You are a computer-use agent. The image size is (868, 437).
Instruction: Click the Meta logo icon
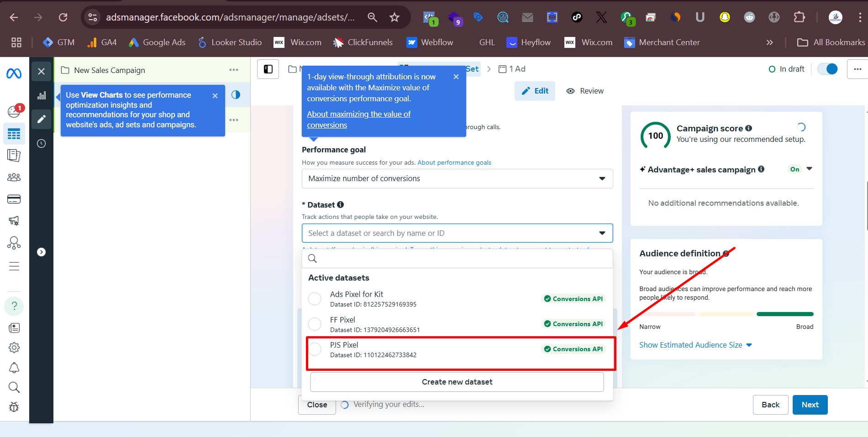click(14, 73)
